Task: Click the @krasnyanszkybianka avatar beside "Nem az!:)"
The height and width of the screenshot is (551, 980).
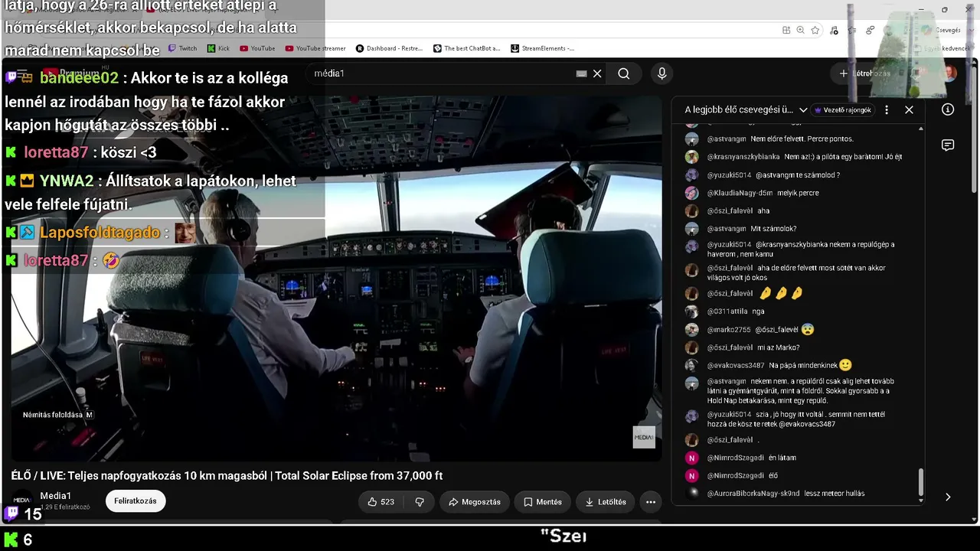Action: click(x=691, y=157)
